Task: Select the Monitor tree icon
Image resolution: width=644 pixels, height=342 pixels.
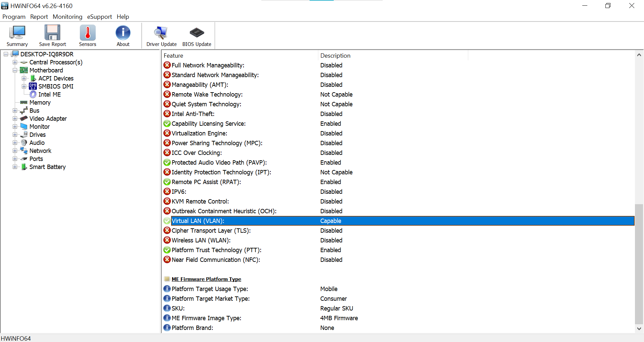Action: coord(24,126)
